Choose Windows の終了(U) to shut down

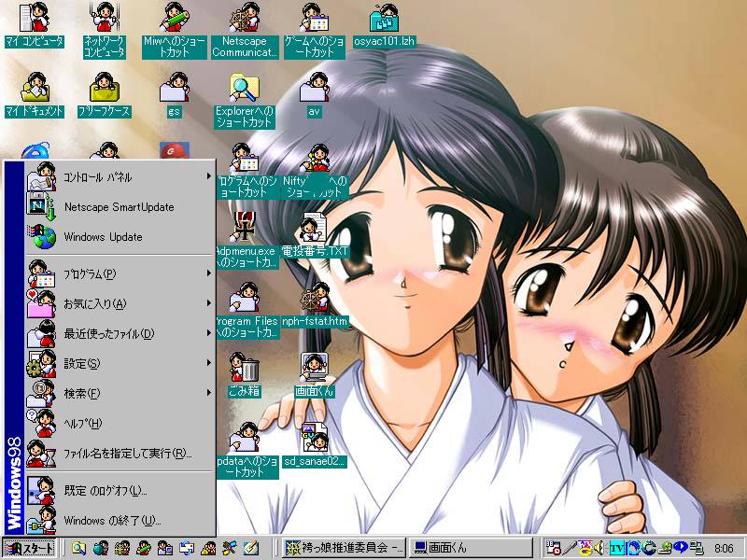(112, 520)
